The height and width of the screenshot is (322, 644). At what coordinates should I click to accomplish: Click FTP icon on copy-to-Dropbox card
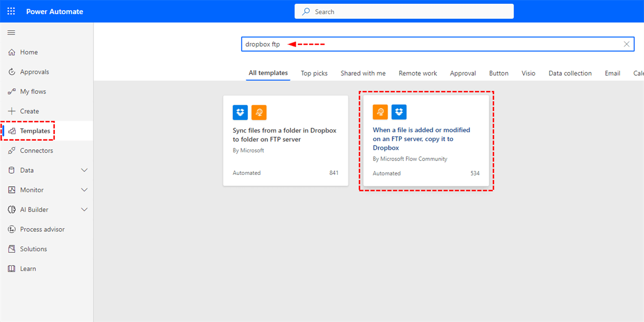380,112
